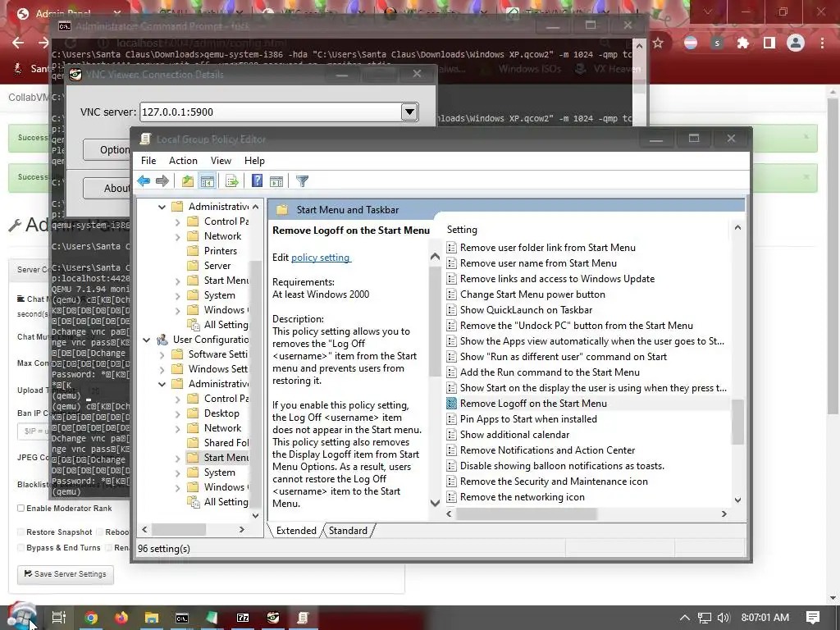Switch to Command Prompt taskbar icon

pos(182,618)
